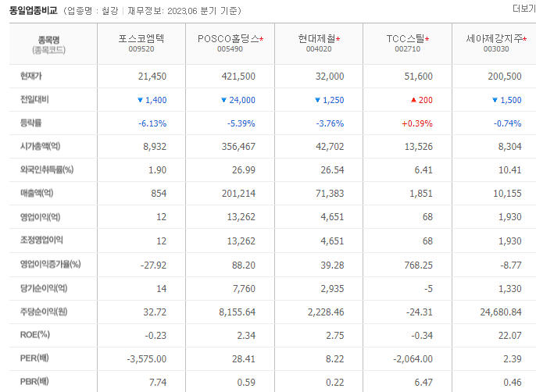Click the red asterisk next to 세아제강지주
Viewport: 536px width, 392px height.
click(x=525, y=39)
